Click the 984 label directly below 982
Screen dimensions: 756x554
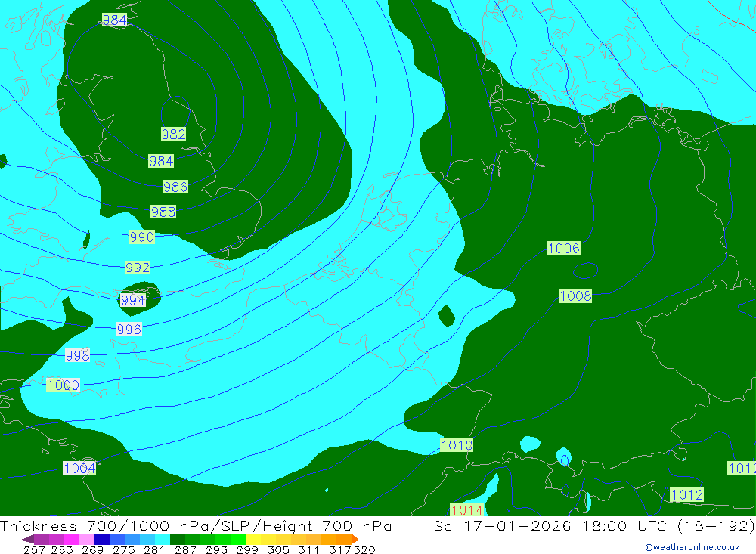161,161
